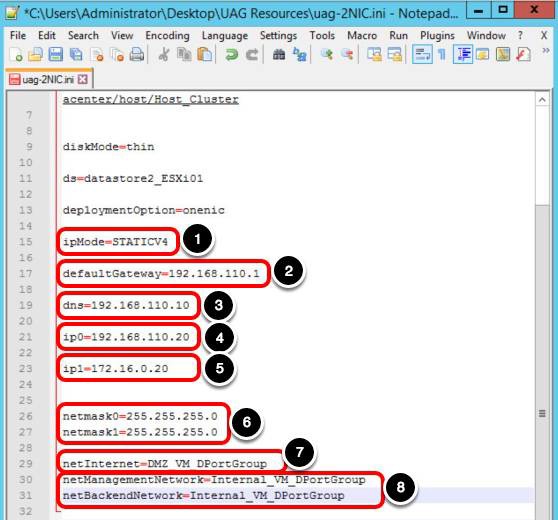Save all open files

76,55
